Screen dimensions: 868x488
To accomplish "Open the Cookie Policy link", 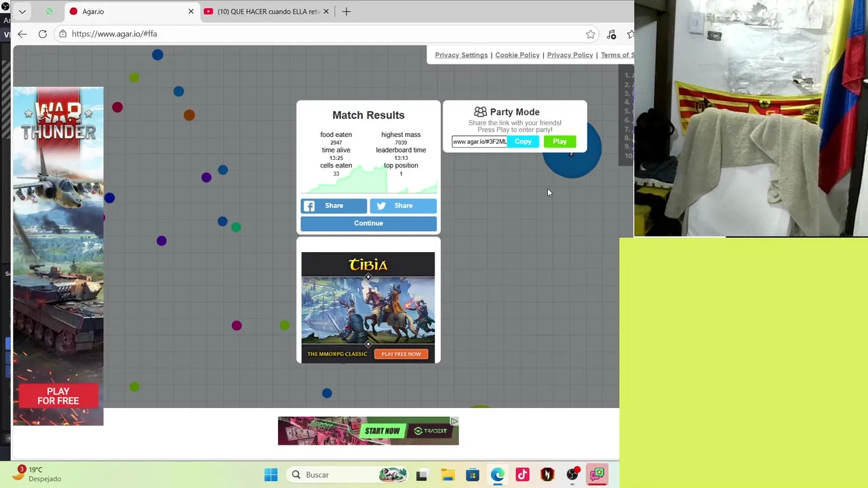I will tap(517, 55).
